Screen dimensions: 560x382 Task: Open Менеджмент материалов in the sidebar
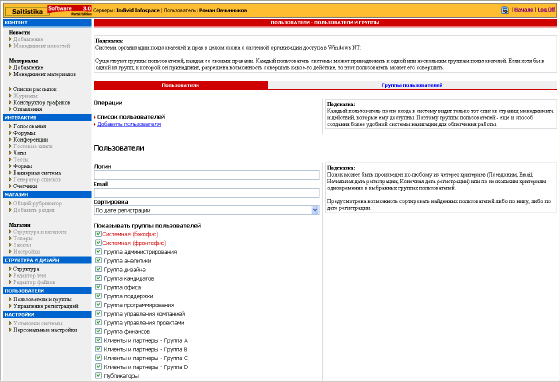44,74
